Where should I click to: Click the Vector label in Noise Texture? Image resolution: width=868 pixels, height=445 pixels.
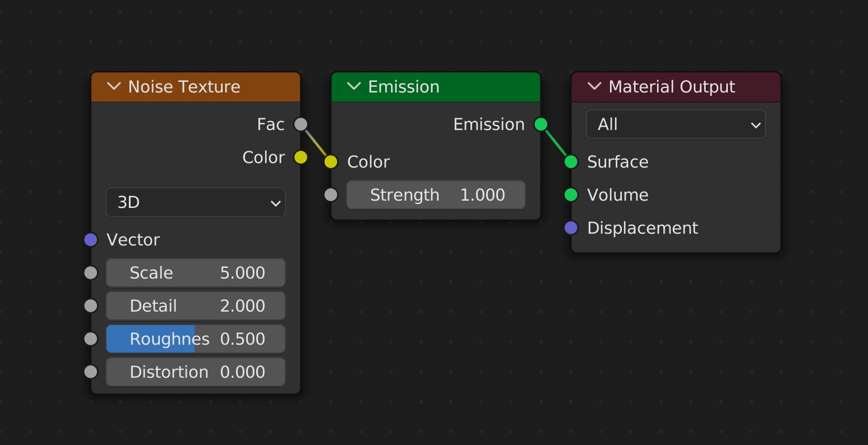click(x=133, y=240)
